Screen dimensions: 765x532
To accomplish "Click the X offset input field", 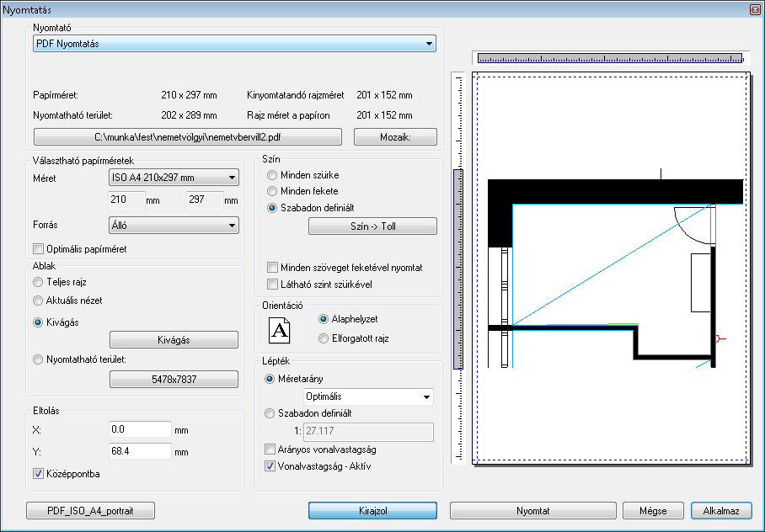I will [x=140, y=429].
